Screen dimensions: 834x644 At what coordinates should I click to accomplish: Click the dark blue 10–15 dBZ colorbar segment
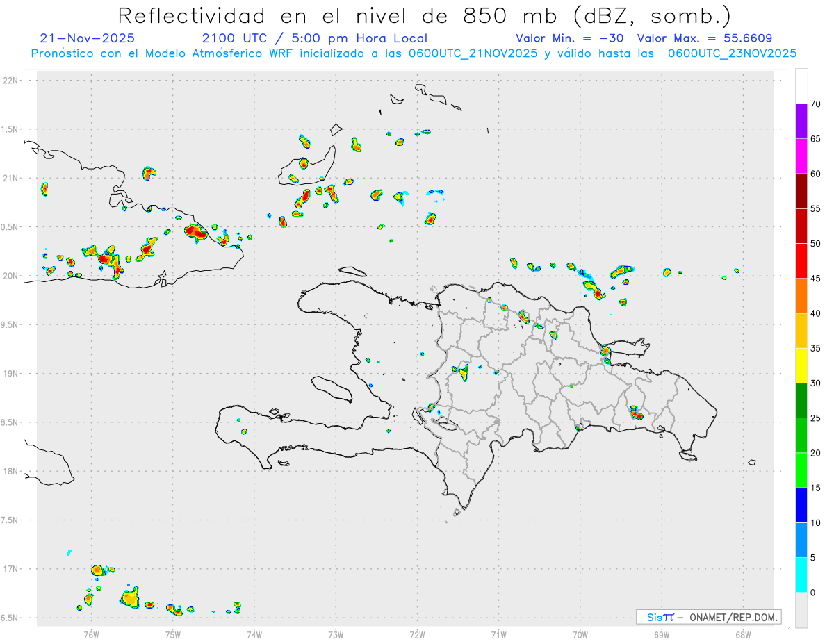click(801, 505)
